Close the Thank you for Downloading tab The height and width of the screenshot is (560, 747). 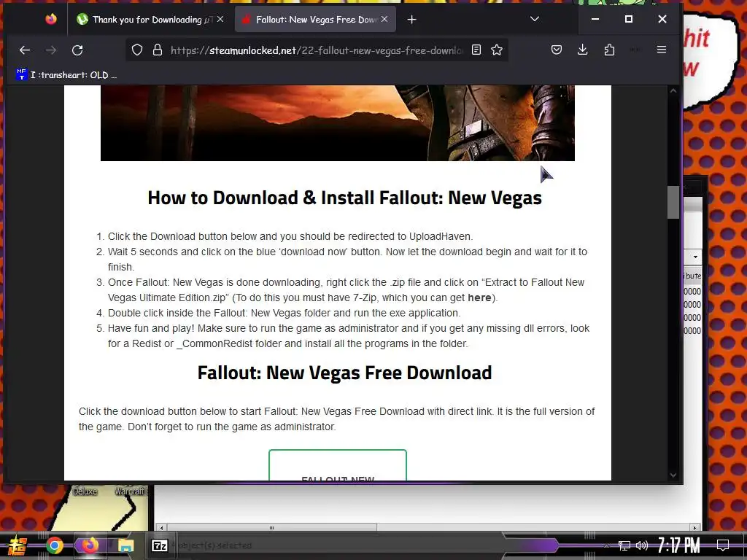tap(220, 19)
